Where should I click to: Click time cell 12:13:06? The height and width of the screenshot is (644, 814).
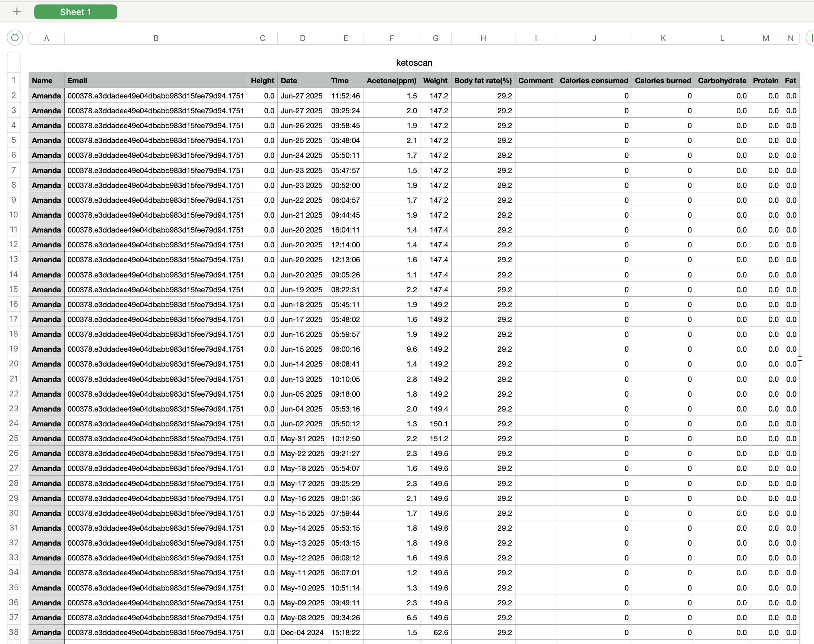[x=346, y=260]
